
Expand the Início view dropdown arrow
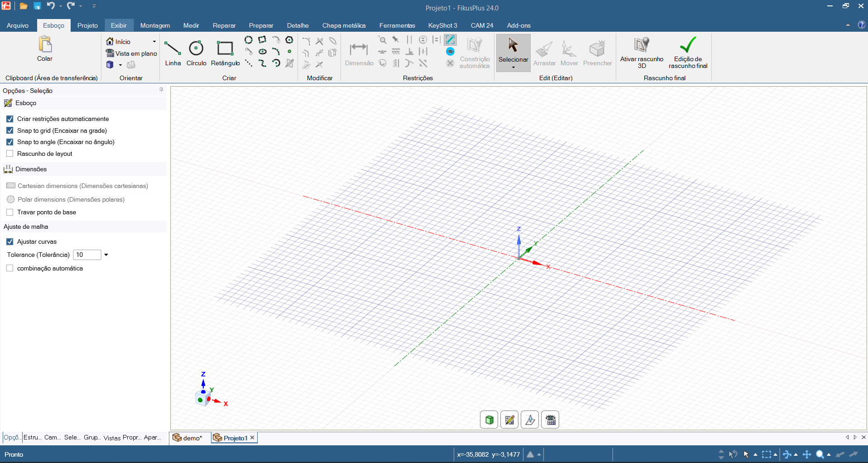(x=154, y=42)
